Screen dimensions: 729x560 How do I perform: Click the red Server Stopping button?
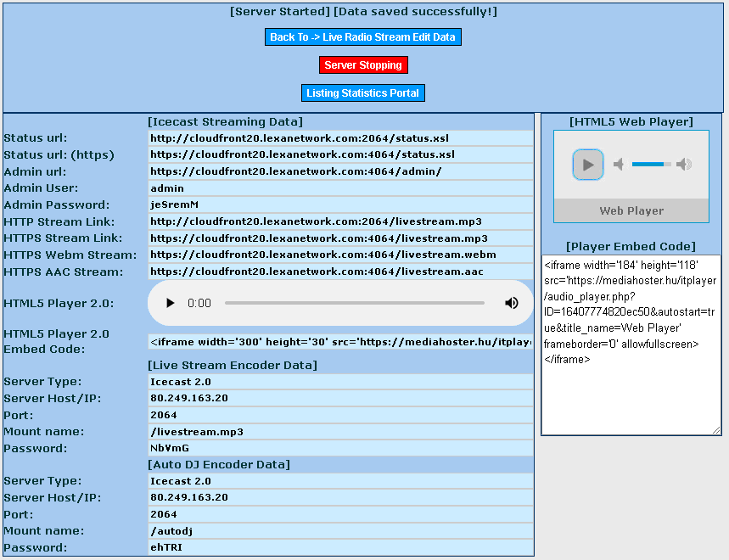(363, 65)
